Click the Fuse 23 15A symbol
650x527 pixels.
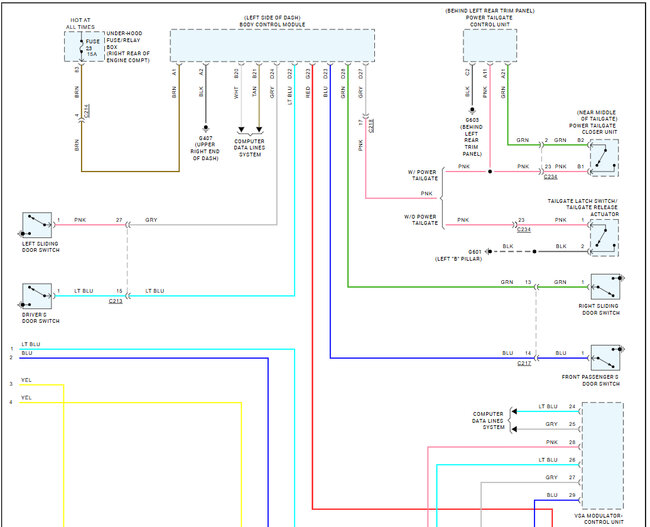[x=84, y=47]
